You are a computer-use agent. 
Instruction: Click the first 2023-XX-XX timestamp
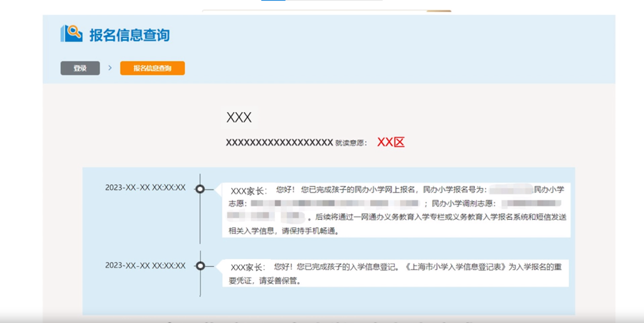pos(145,188)
